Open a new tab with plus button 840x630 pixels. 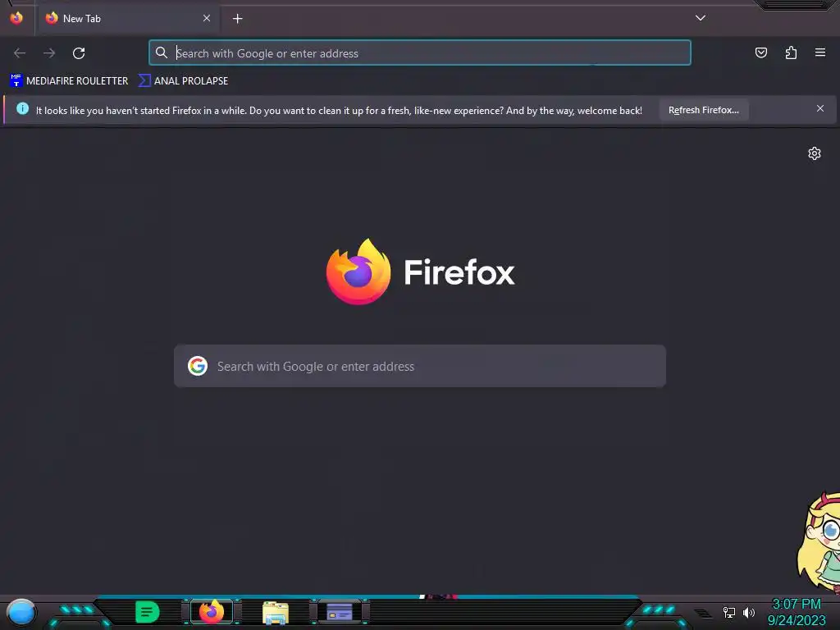(237, 19)
